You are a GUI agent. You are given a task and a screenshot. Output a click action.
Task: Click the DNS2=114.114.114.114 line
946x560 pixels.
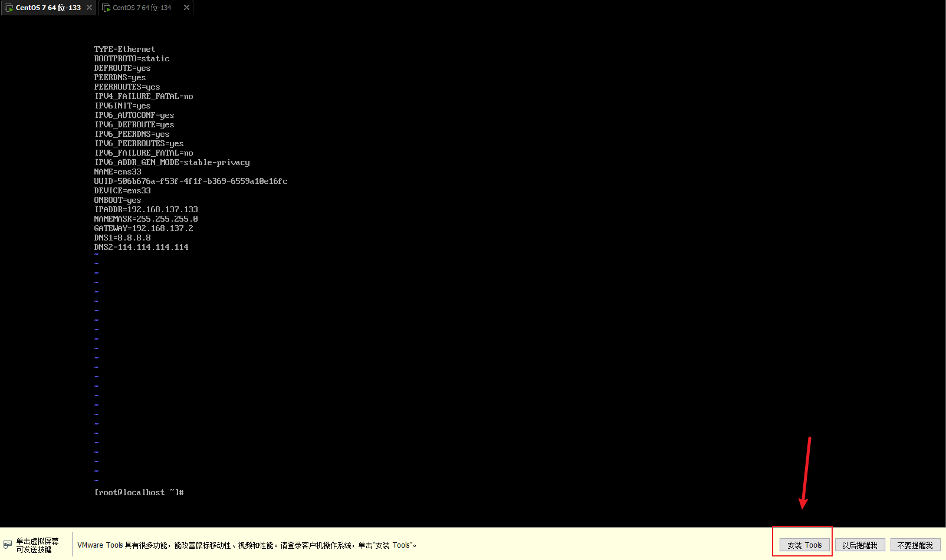tap(141, 247)
